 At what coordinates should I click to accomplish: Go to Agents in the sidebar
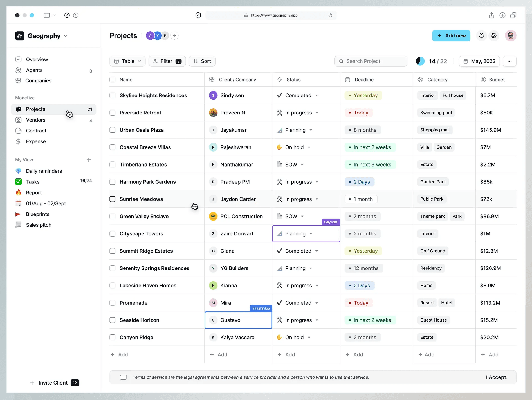click(34, 70)
